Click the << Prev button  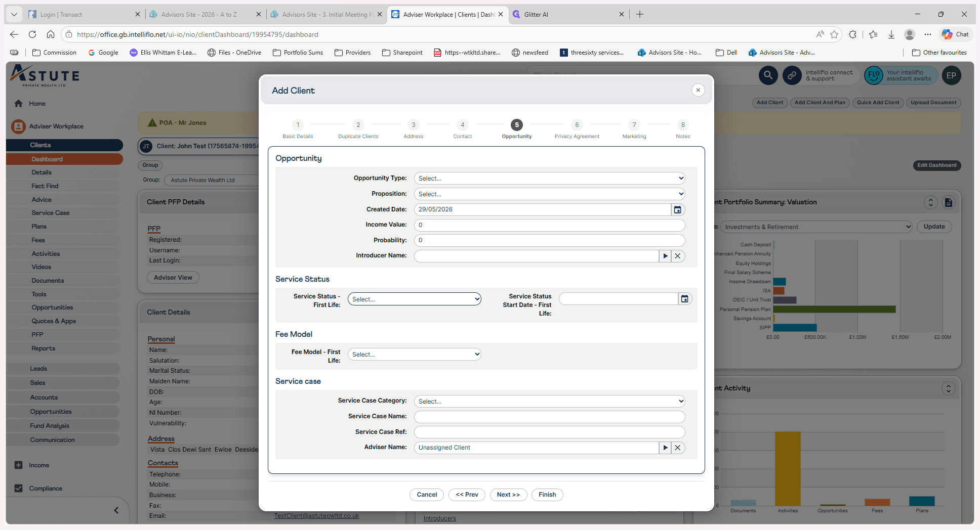(467, 495)
